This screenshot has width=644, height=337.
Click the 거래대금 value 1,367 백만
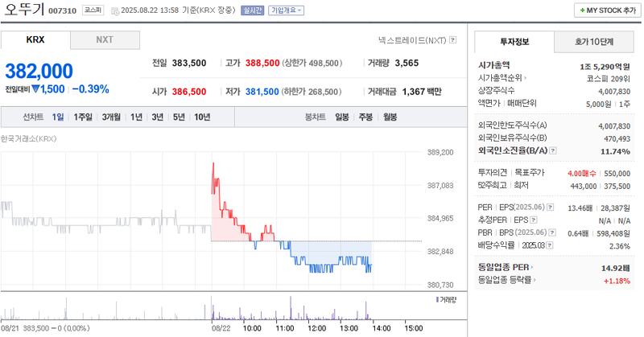click(x=422, y=92)
